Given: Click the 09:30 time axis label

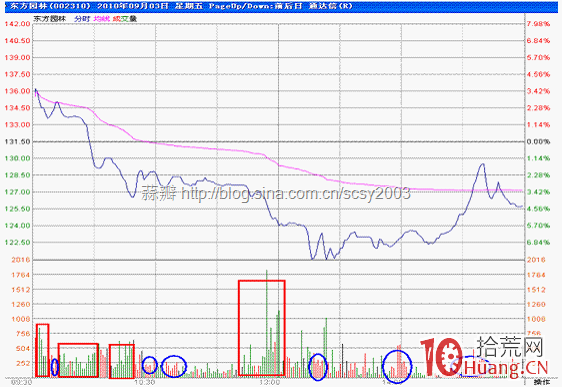Looking at the screenshot, I should (22, 382).
